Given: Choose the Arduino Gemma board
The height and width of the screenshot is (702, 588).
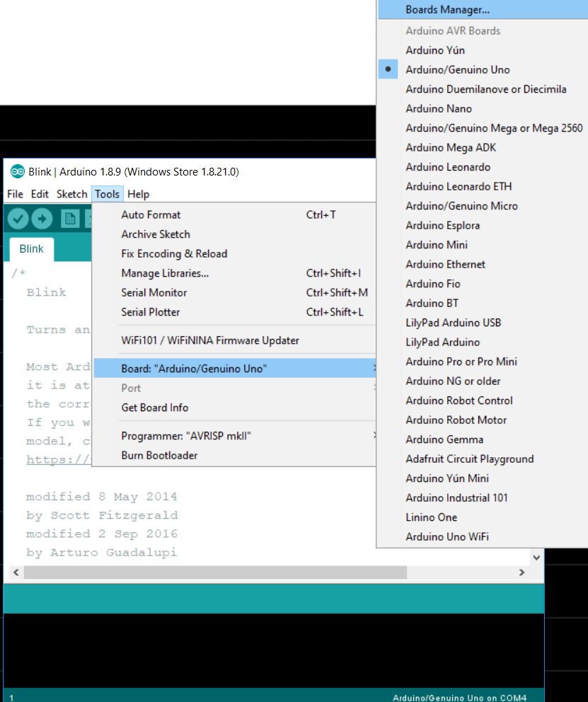Looking at the screenshot, I should click(x=483, y=439).
